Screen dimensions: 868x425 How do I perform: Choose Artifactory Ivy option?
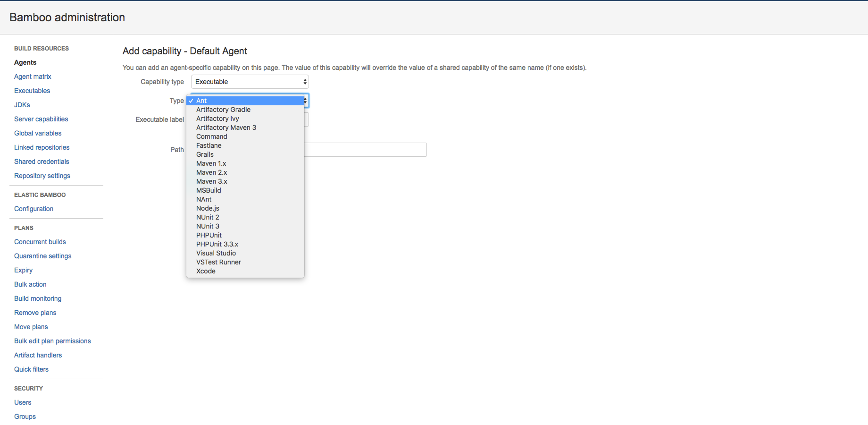click(x=245, y=119)
